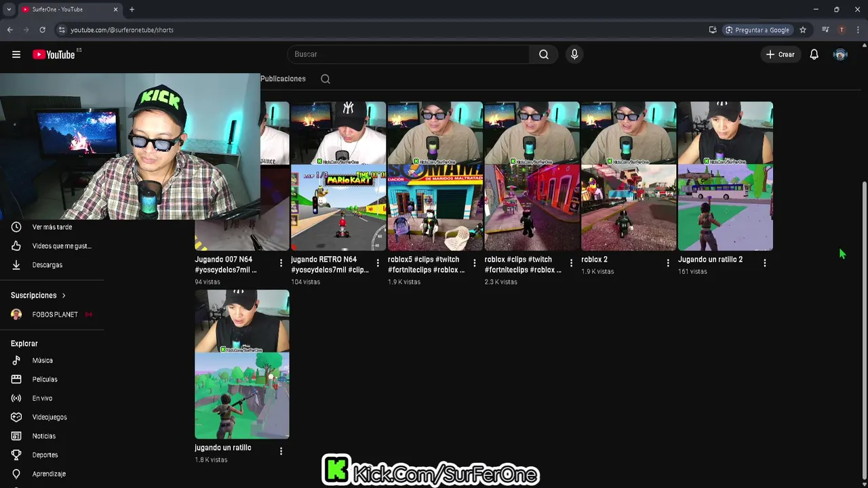Click the Crear button
The width and height of the screenshot is (868, 488).
[780, 54]
